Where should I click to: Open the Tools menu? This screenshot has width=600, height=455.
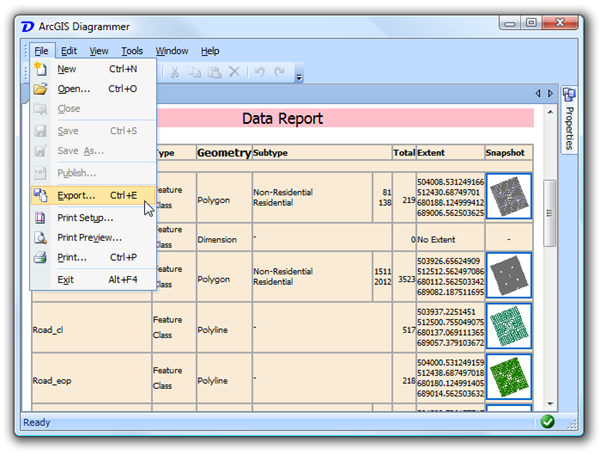132,50
